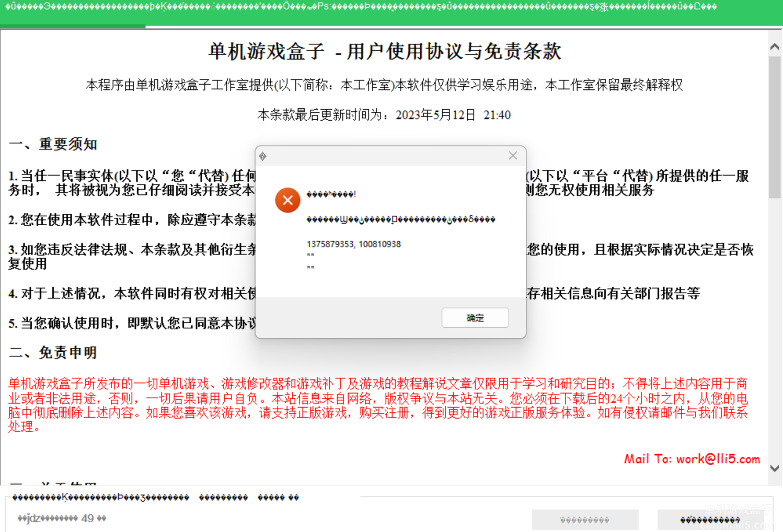This screenshot has width=783, height=532.
Task: Click the green progress bar at the top
Action: pyautogui.click(x=73, y=26)
